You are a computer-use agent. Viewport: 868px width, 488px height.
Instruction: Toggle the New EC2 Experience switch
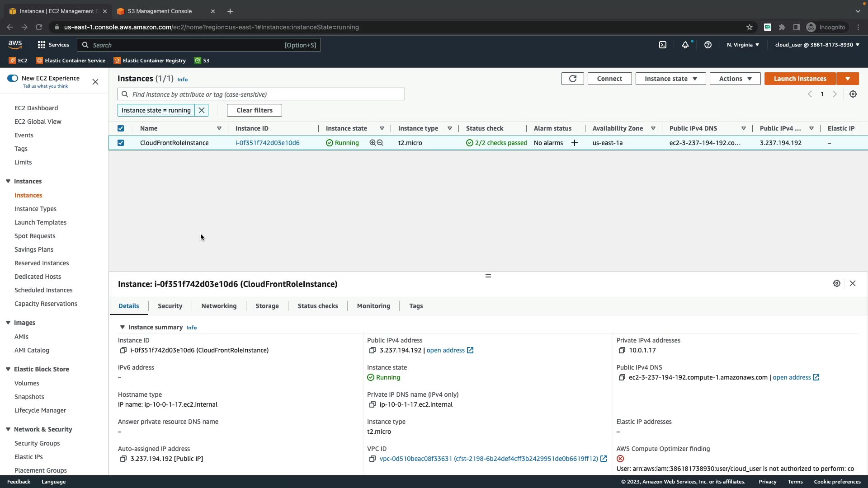(13, 78)
